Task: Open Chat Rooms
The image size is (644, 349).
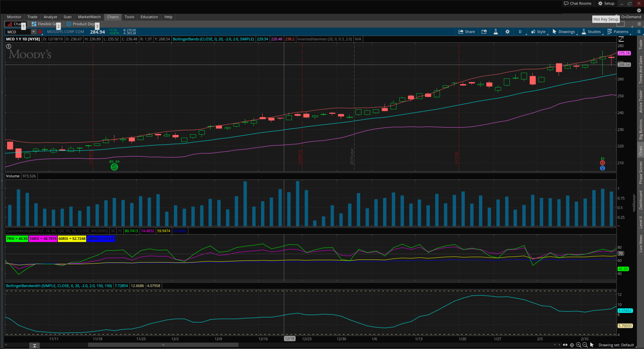Action: (578, 3)
